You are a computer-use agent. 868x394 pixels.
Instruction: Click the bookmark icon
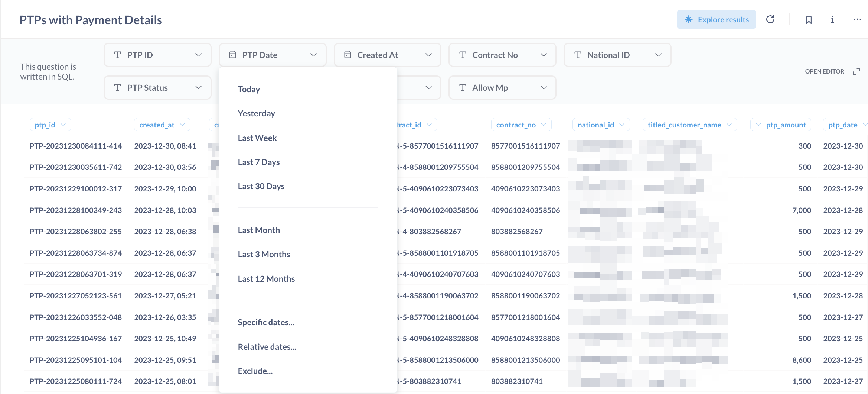[809, 20]
